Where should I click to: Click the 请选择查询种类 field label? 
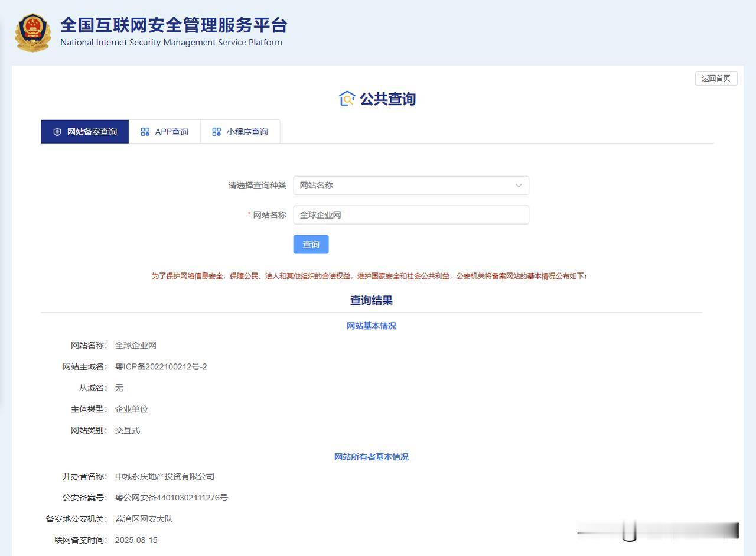point(258,186)
